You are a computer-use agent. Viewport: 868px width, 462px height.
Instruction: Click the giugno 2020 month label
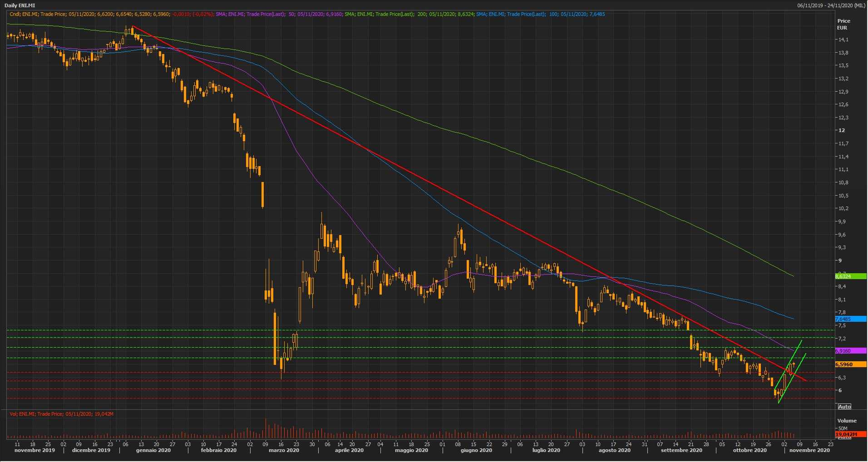[x=476, y=451]
